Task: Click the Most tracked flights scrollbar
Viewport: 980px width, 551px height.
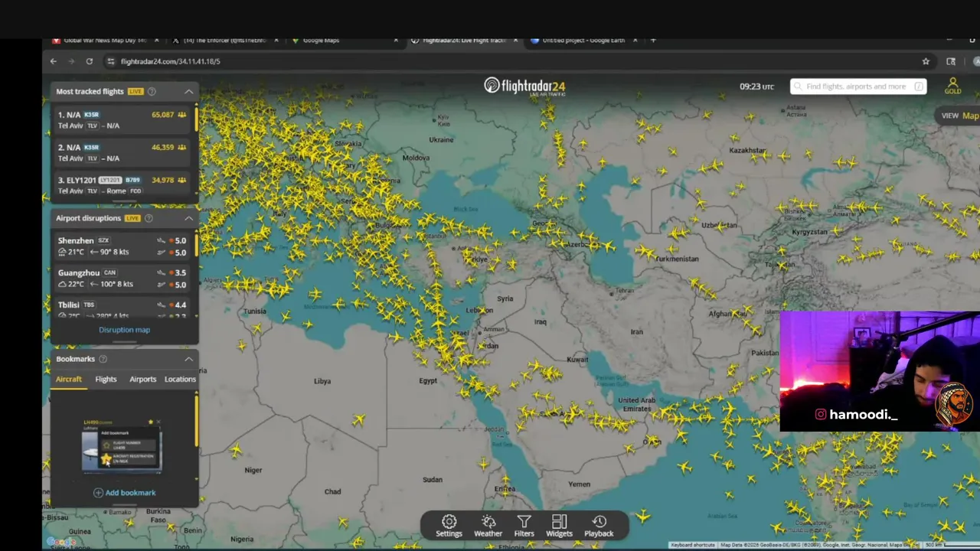Action: 197,119
